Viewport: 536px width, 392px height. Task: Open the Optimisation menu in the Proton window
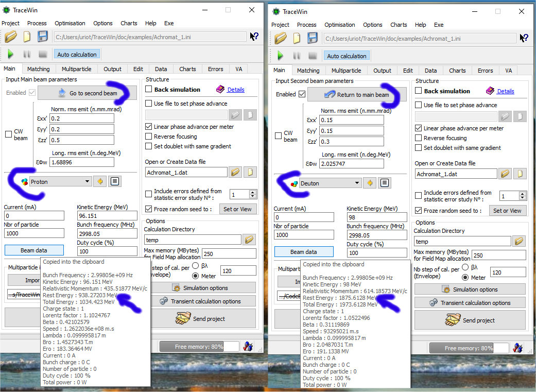click(70, 23)
